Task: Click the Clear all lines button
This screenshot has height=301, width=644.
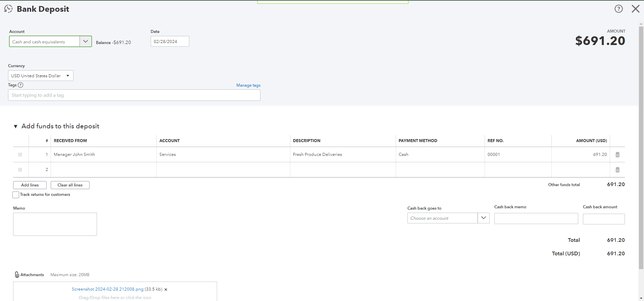Action: click(70, 185)
